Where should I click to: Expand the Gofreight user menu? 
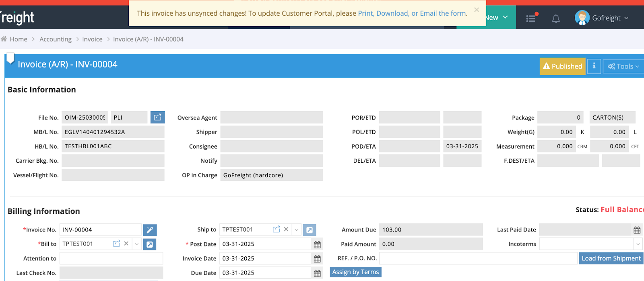[602, 18]
